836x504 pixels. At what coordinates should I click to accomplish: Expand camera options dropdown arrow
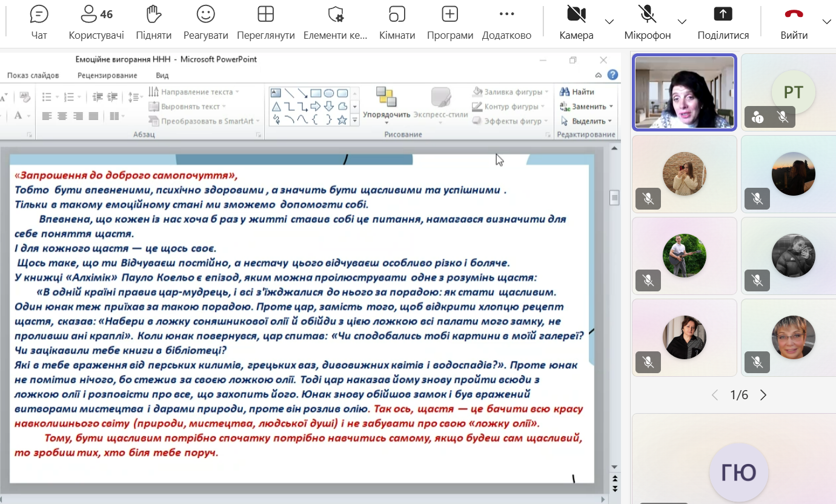pyautogui.click(x=609, y=22)
